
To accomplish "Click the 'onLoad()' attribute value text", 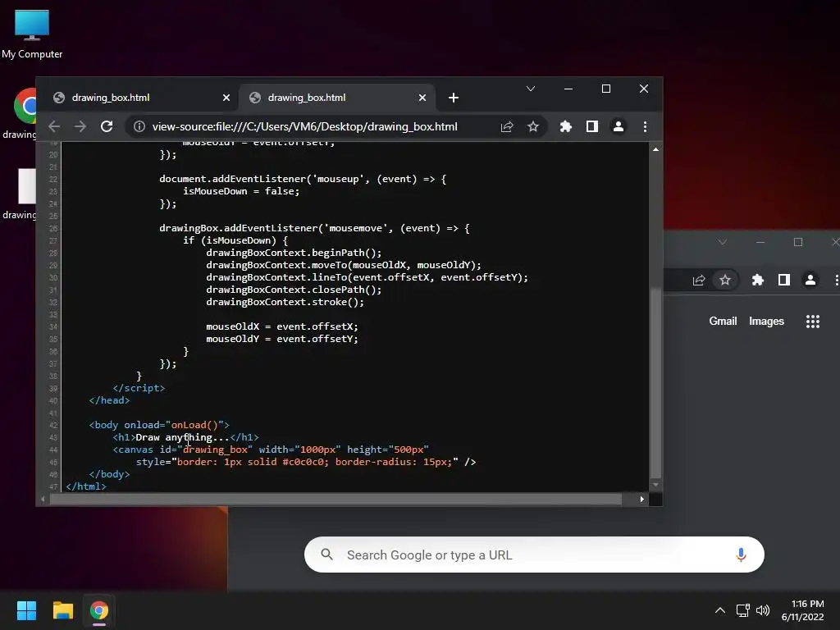I will click(194, 425).
